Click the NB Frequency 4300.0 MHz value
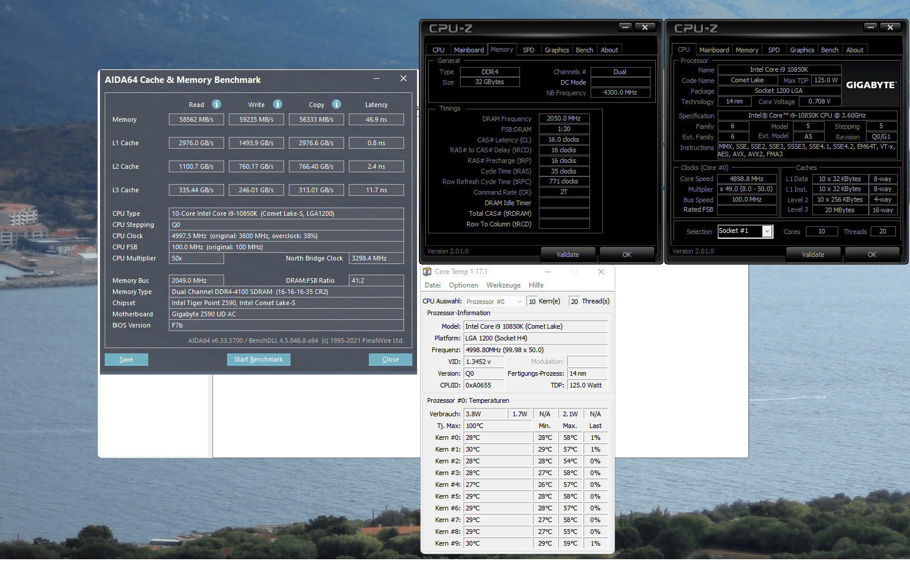This screenshot has height=588, width=910. point(620,92)
